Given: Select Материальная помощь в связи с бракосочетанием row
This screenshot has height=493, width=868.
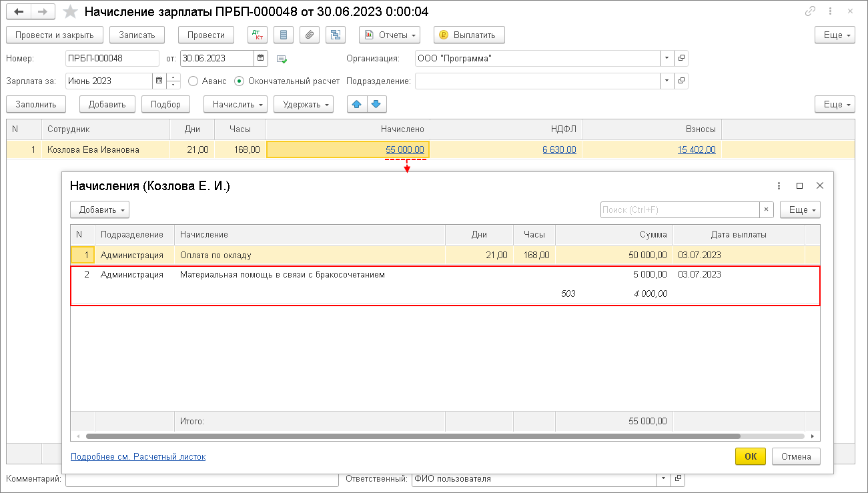Looking at the screenshot, I should [445, 274].
